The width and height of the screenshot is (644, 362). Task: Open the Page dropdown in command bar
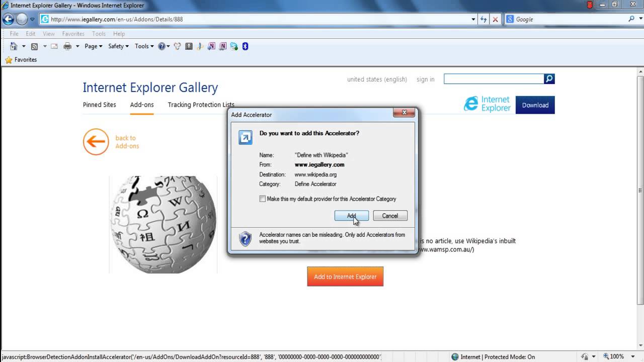point(94,46)
